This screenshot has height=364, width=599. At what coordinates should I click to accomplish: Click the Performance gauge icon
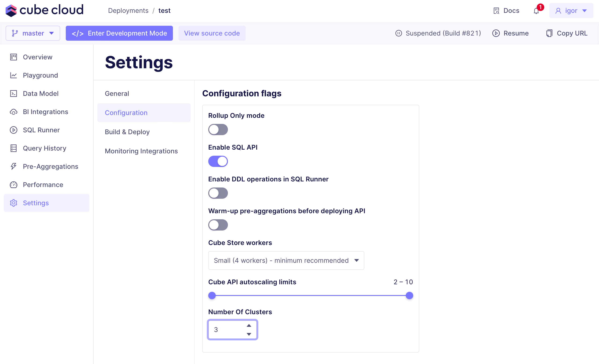coord(13,184)
